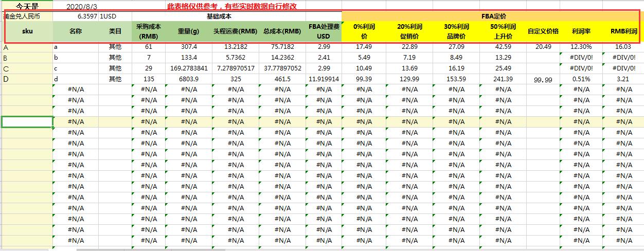
Task: Select FBA fee cell 11.919914
Action: pos(324,79)
